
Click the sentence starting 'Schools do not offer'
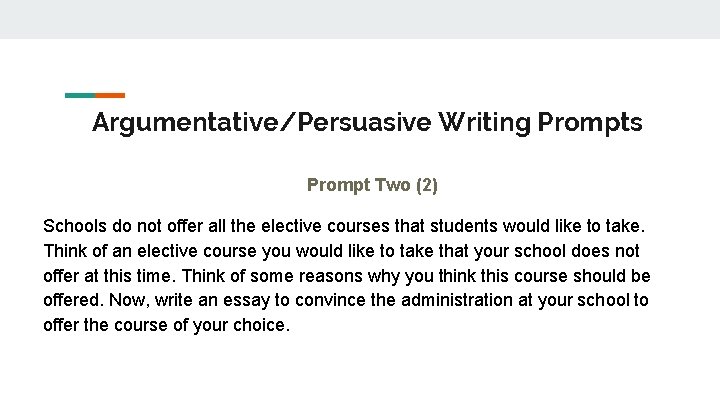(345, 225)
